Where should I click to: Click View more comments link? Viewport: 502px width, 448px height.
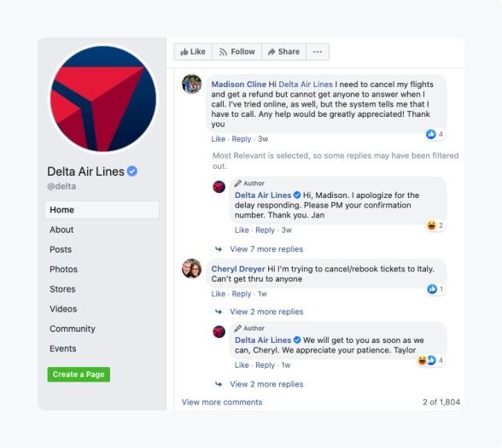(222, 402)
